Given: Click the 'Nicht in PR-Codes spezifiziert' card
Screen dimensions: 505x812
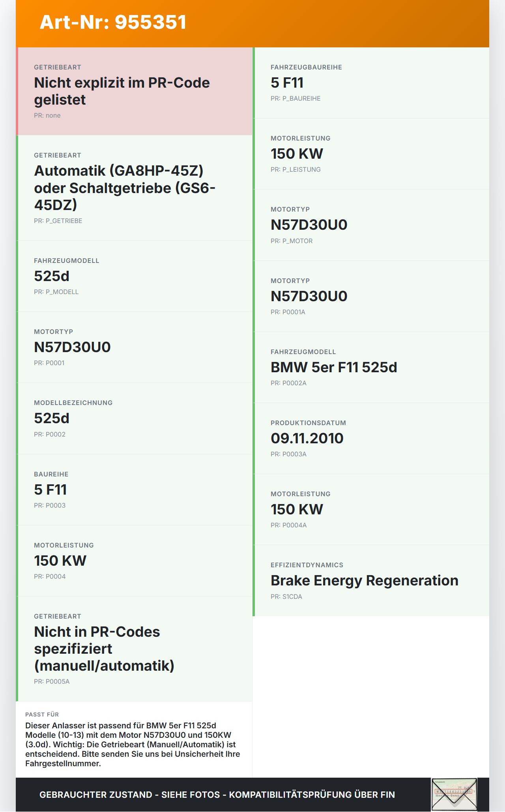Looking at the screenshot, I should tap(134, 649).
